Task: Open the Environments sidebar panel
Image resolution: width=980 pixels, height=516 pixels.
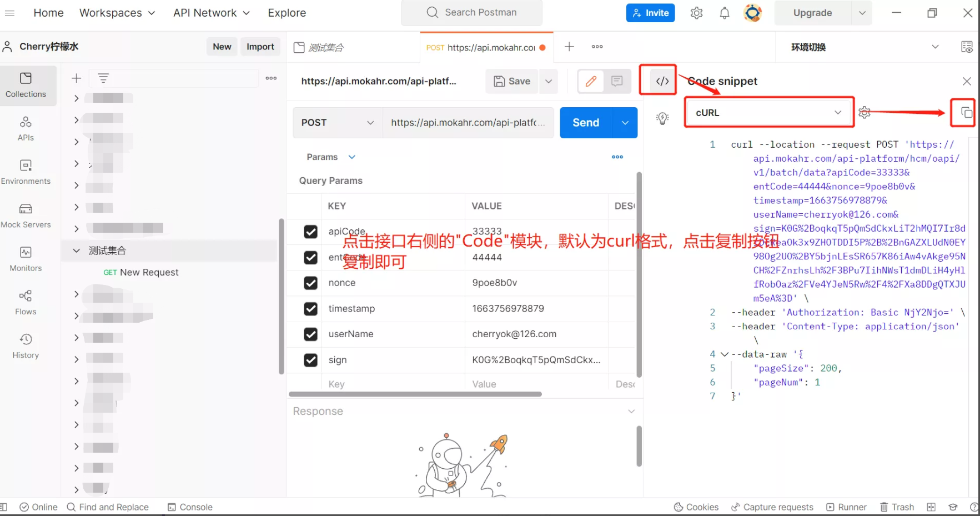Action: (x=26, y=172)
